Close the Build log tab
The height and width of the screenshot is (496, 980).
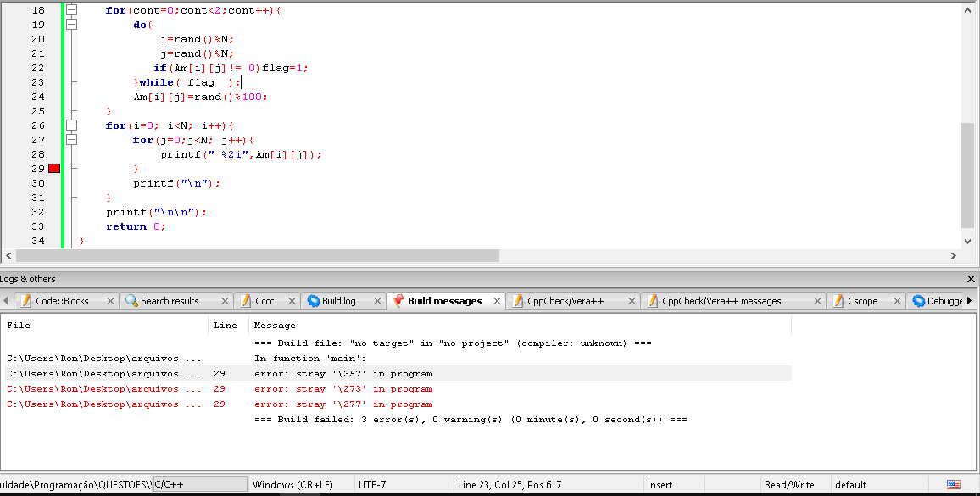coord(377,301)
